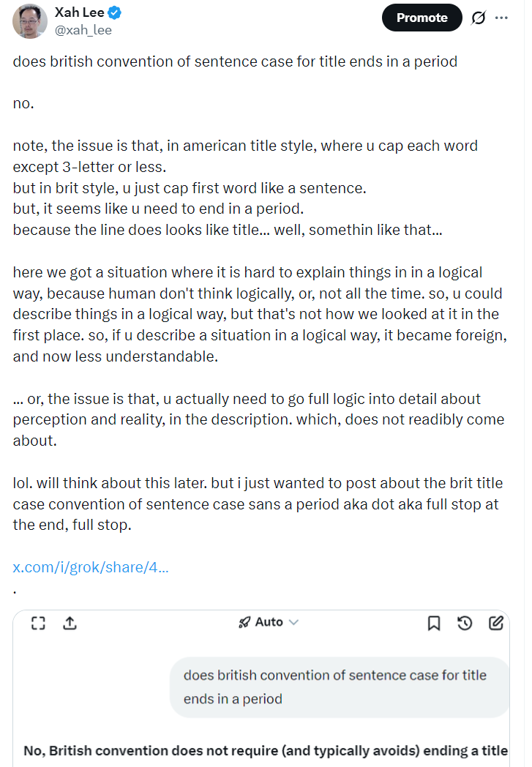
Task: Click the user question bubble in Grok card
Action: pyautogui.click(x=335, y=686)
